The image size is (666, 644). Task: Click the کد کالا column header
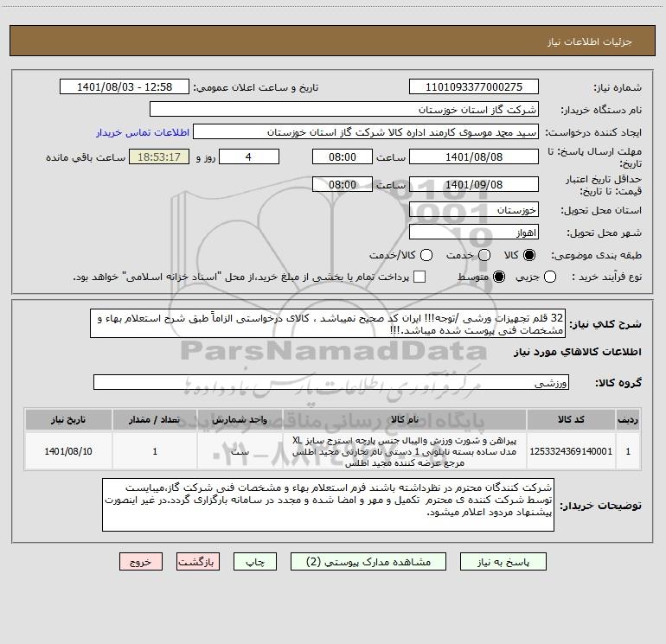click(x=571, y=419)
